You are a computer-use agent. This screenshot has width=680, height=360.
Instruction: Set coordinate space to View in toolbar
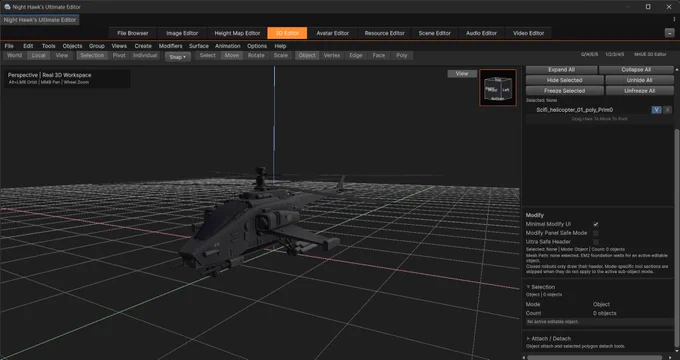click(x=62, y=56)
